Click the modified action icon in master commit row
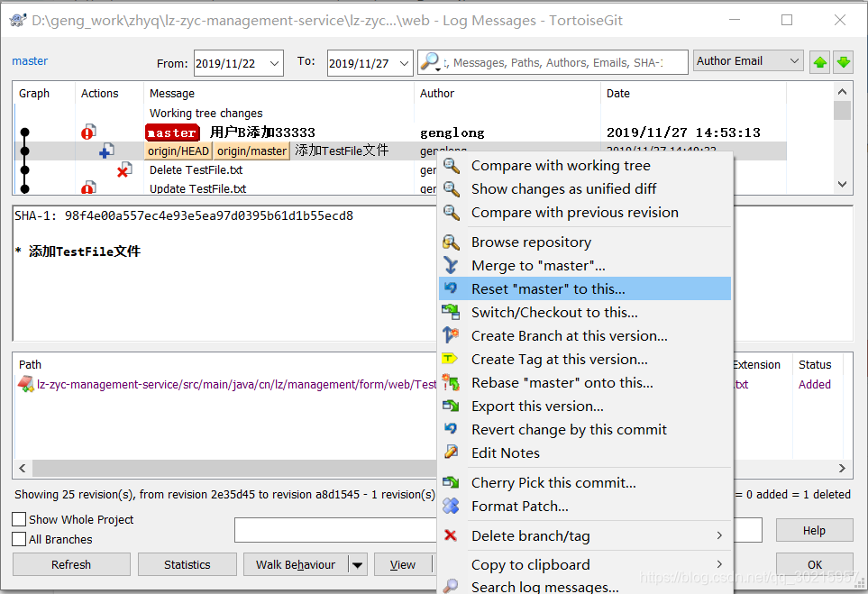The height and width of the screenshot is (594, 868). 88,133
